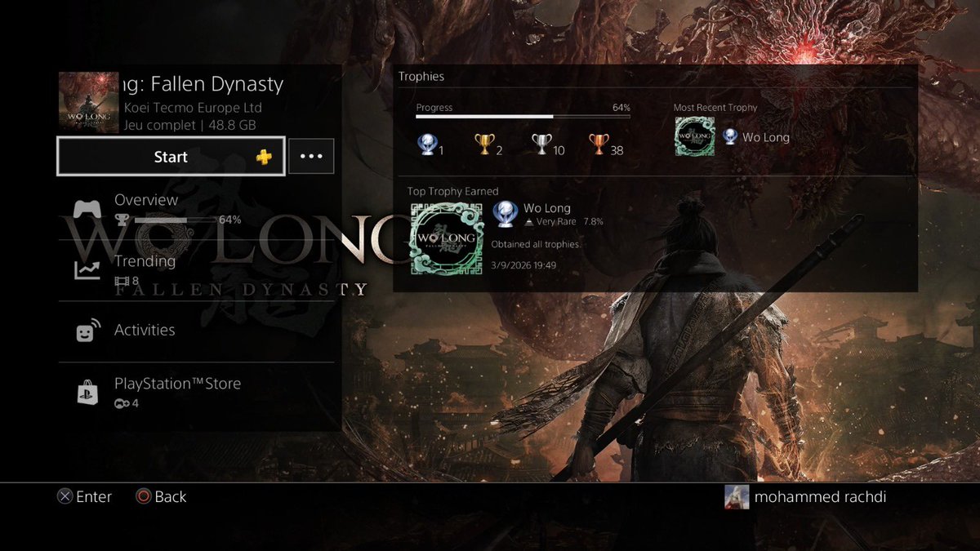Click the controller icon beside Overview
980x551 pixels.
click(87, 209)
